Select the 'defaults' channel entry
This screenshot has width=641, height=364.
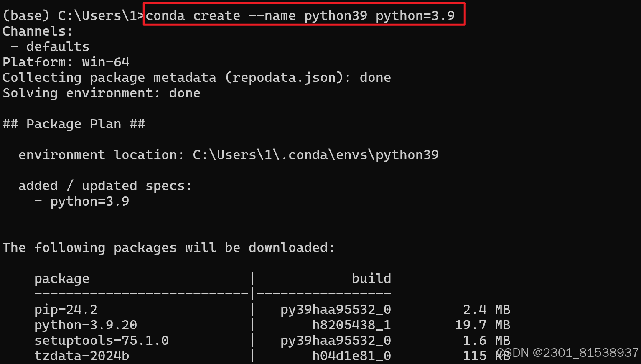pos(57,46)
